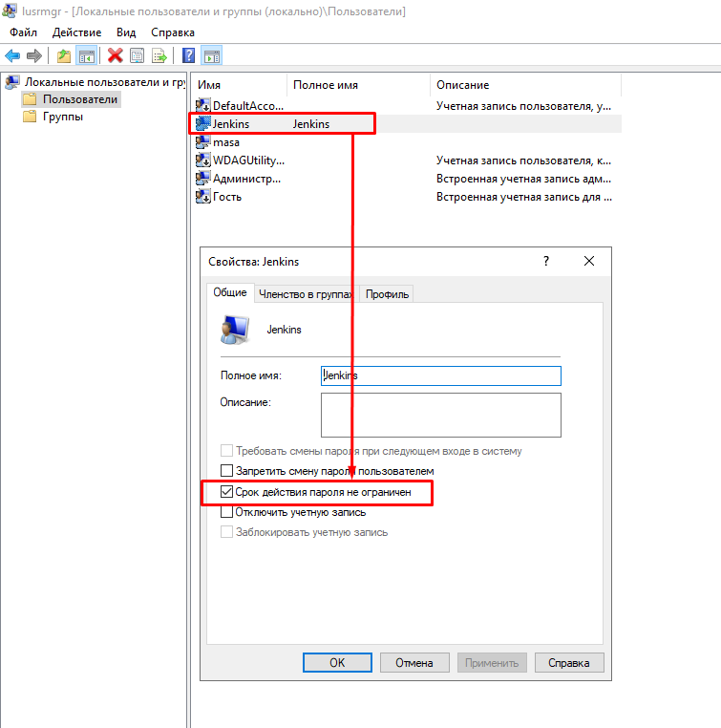Check 'Отключить учетную запись' checkbox
This screenshot has width=721, height=728.
[x=227, y=512]
